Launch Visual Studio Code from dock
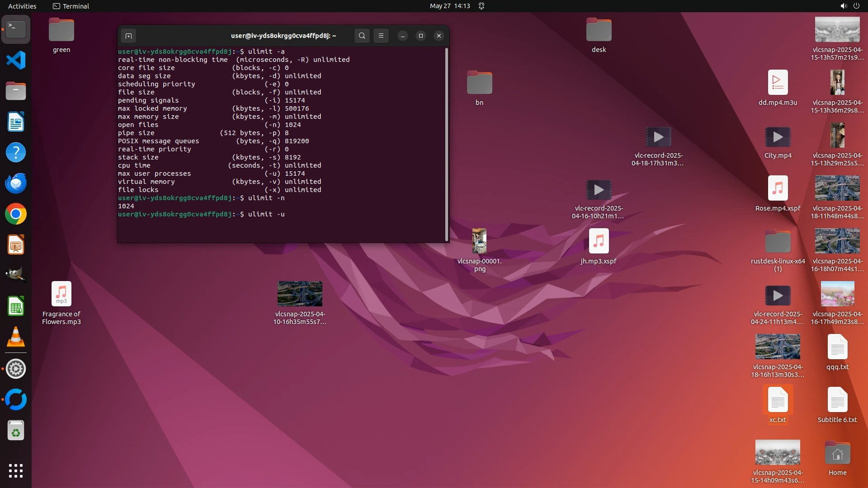 16,60
